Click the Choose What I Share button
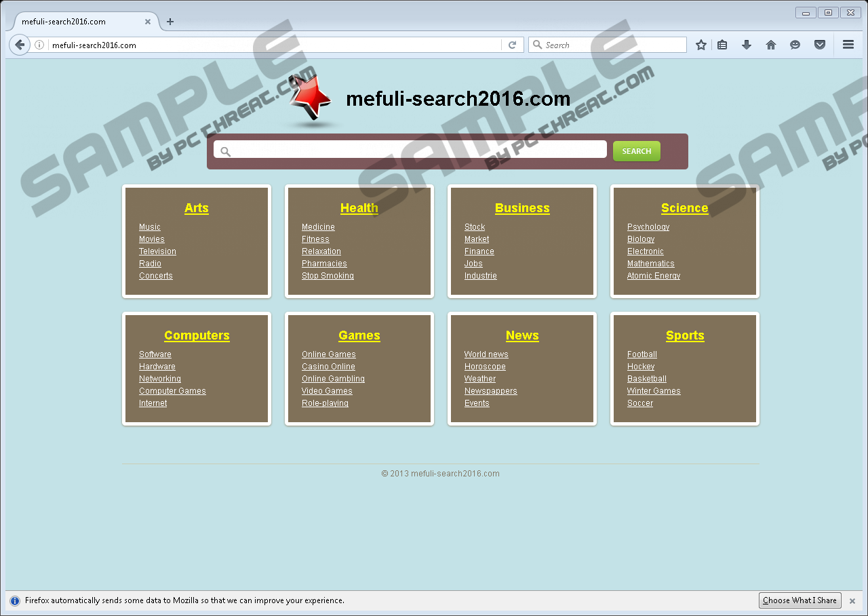This screenshot has height=616, width=868. pos(800,600)
